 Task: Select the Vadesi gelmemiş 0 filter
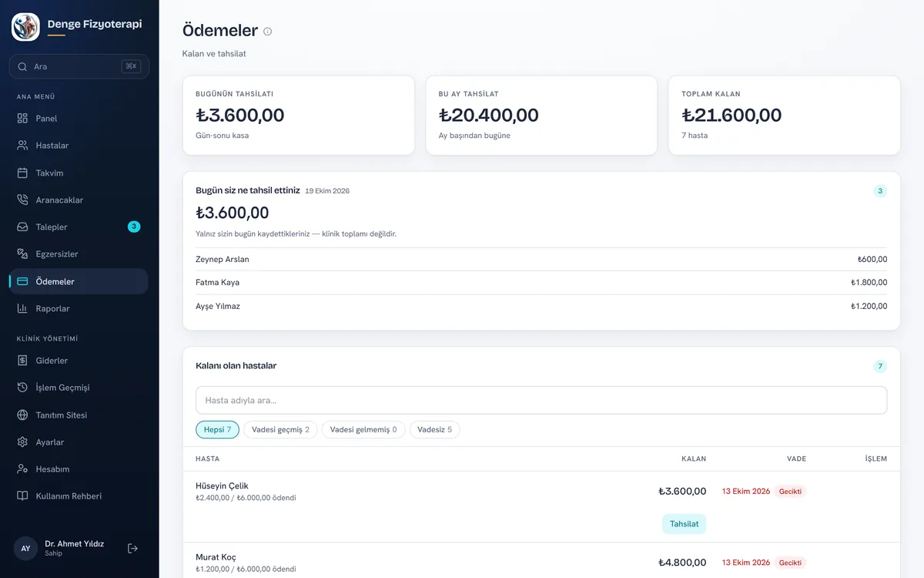point(363,429)
